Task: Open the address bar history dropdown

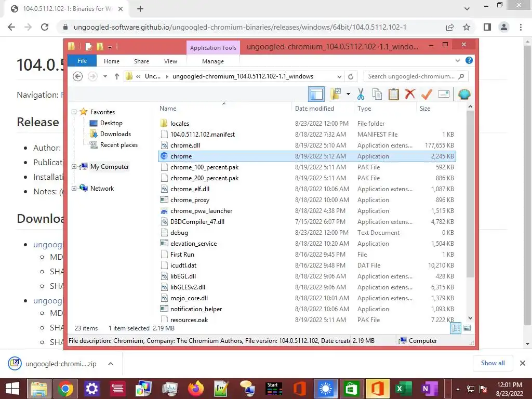Action: (x=339, y=77)
